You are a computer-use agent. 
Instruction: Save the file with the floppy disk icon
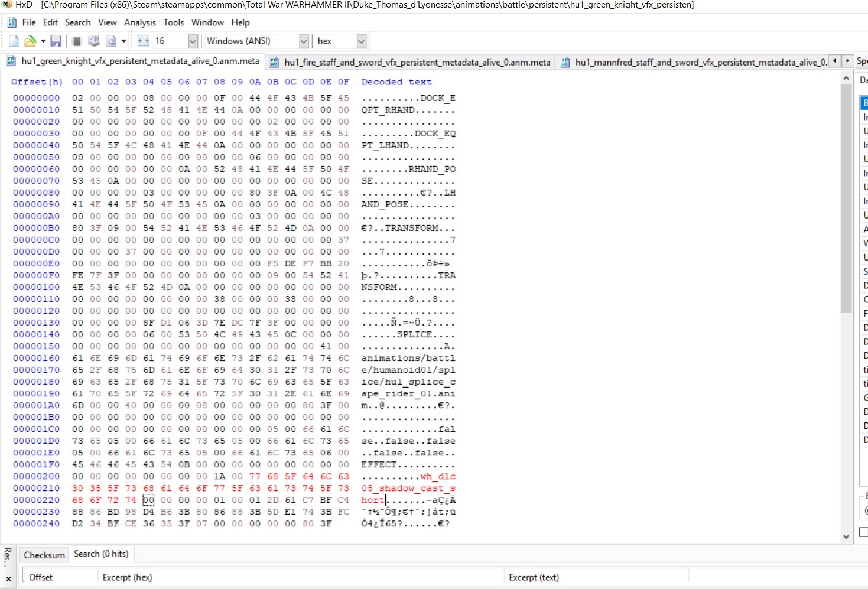point(56,41)
